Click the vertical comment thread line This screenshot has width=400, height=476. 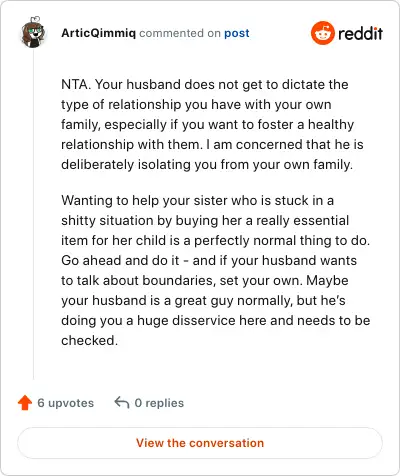pos(33,215)
